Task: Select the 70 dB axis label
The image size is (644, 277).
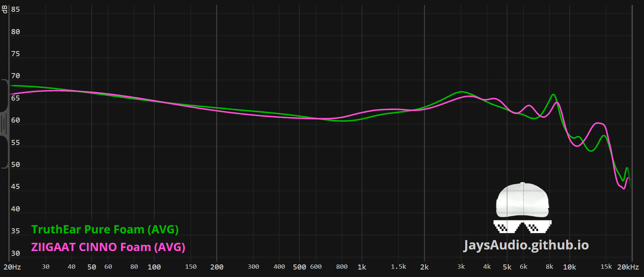Action: coord(15,76)
